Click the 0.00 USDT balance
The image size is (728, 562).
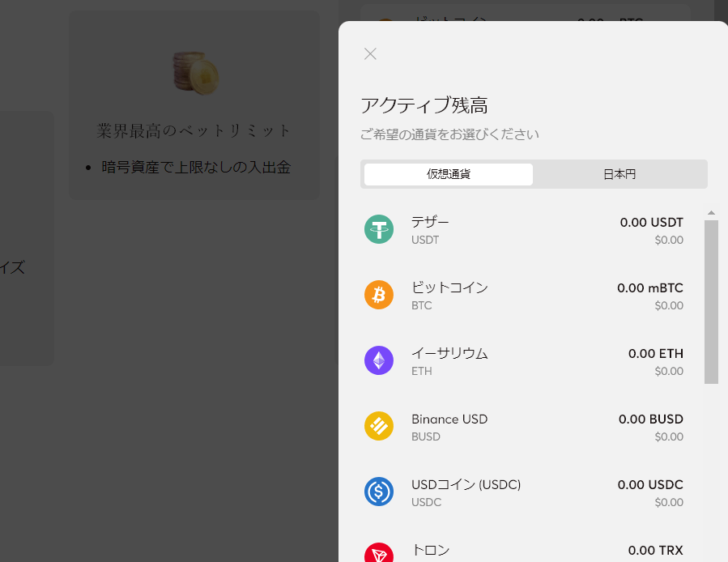pos(651,223)
